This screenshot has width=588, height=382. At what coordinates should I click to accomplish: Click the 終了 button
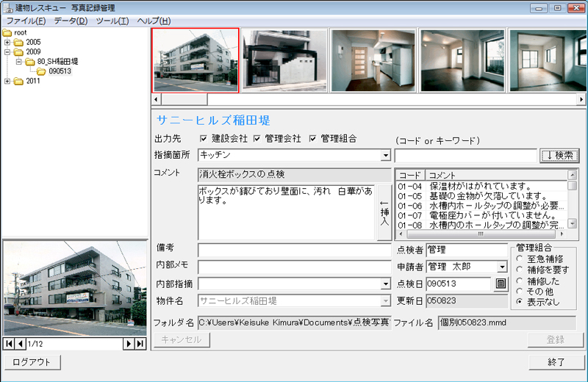[x=556, y=362]
